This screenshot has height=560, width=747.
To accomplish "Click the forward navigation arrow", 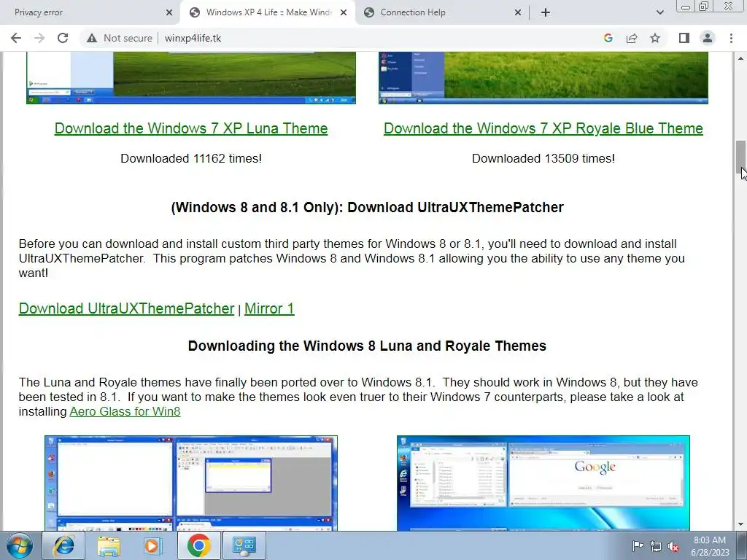I will pos(39,38).
